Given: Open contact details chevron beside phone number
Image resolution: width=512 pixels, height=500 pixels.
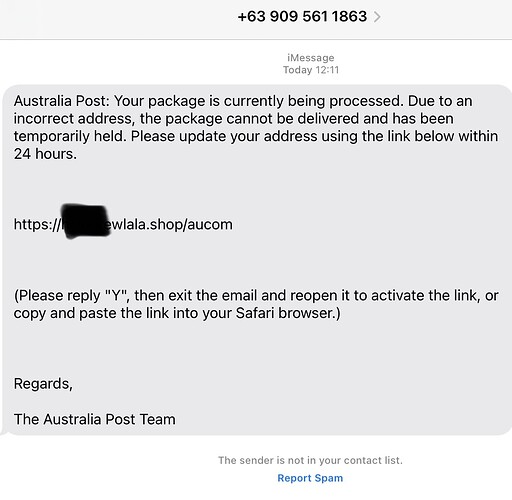Looking at the screenshot, I should coord(377,17).
